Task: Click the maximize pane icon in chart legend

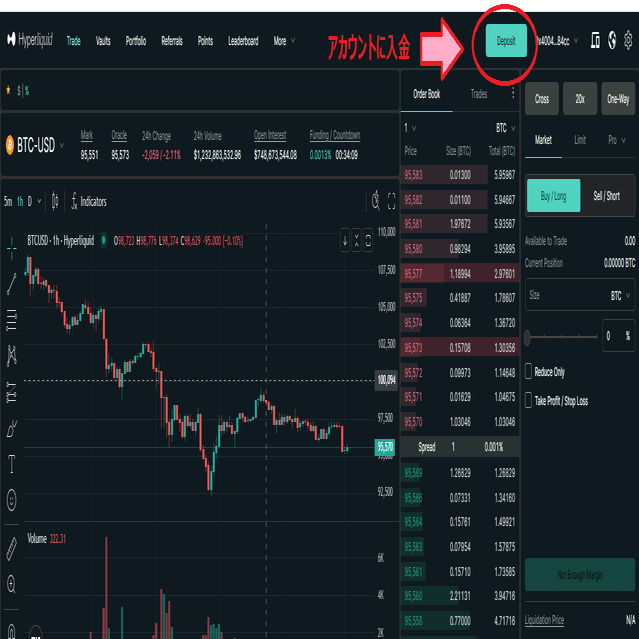Action: (x=368, y=241)
